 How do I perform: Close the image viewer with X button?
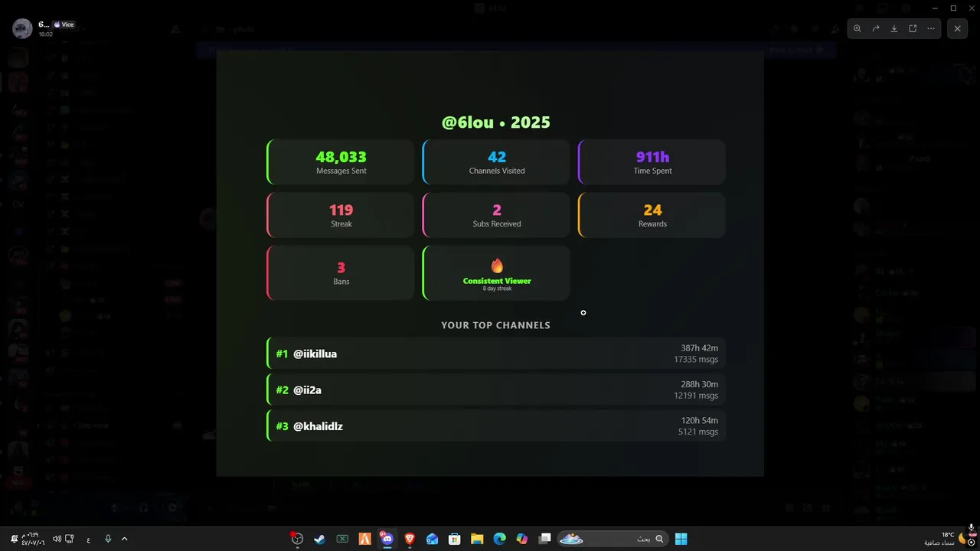click(957, 28)
